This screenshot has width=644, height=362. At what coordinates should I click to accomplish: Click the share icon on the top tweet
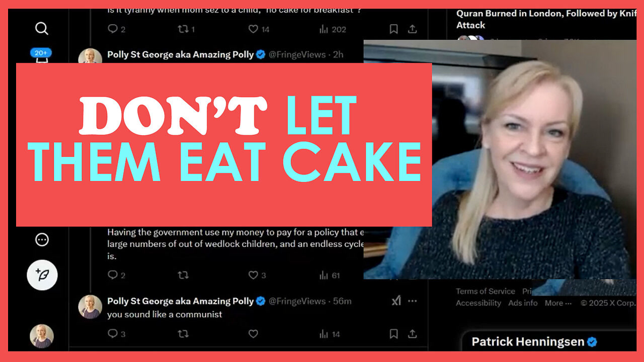point(413,29)
